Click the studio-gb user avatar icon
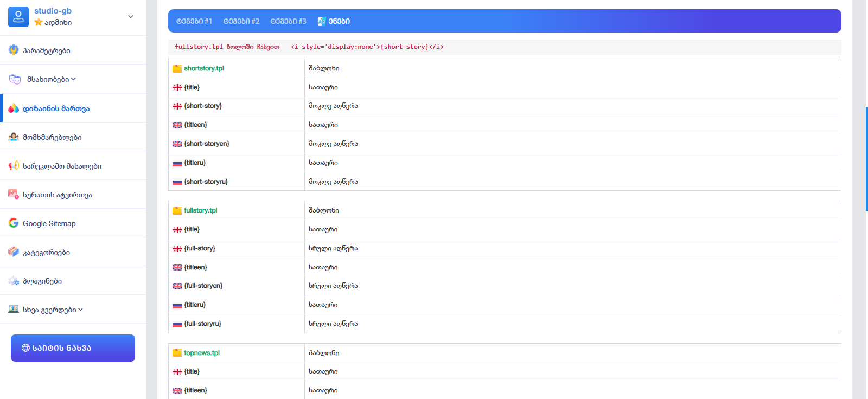This screenshot has width=868, height=399. (x=18, y=17)
